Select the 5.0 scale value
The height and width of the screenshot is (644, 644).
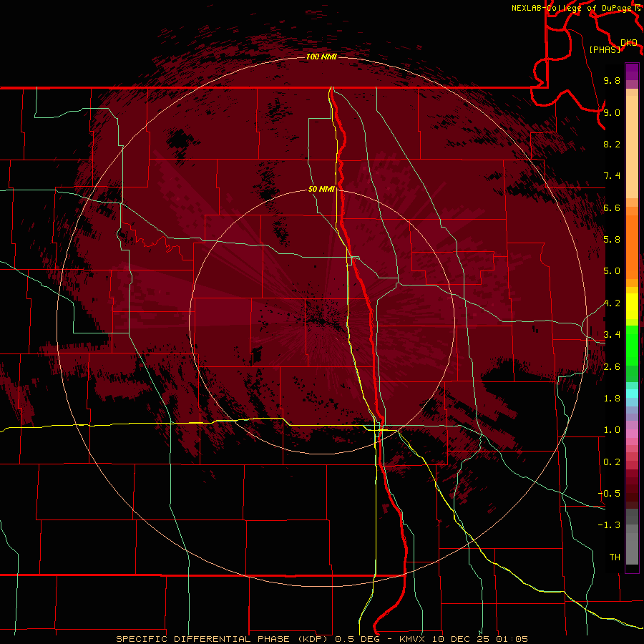tap(612, 271)
